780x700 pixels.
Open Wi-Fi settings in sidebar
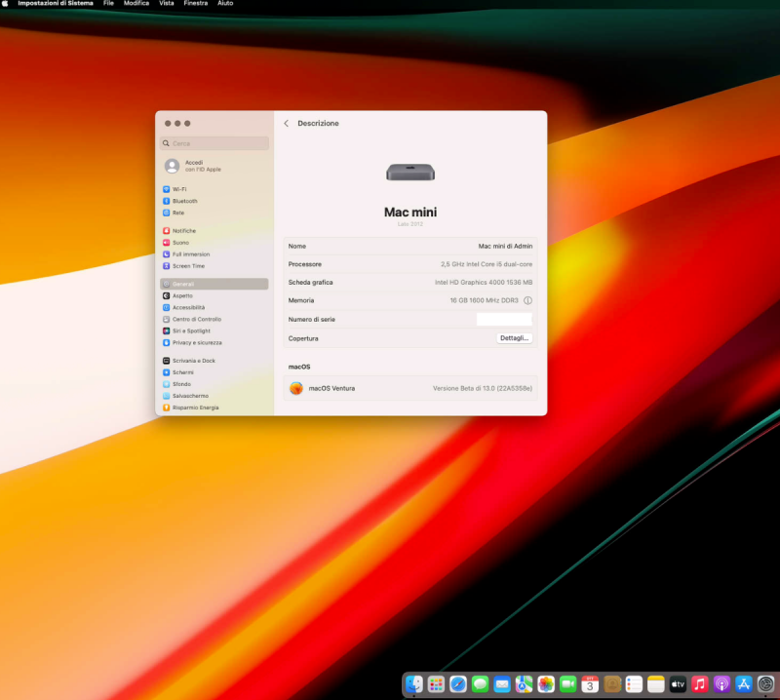[x=180, y=189]
